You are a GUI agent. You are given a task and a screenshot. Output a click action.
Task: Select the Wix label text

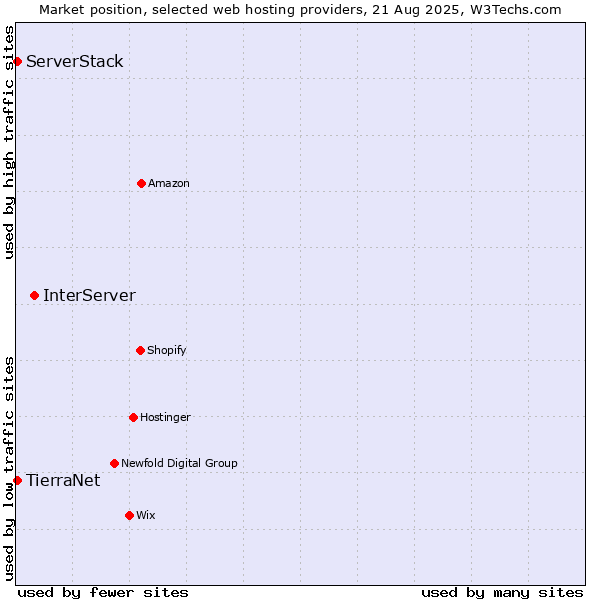pyautogui.click(x=146, y=515)
